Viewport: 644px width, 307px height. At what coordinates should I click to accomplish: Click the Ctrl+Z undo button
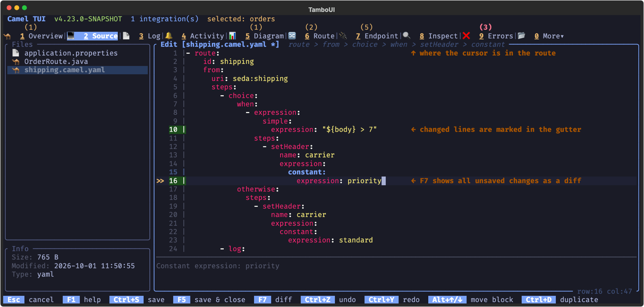pyautogui.click(x=318, y=300)
